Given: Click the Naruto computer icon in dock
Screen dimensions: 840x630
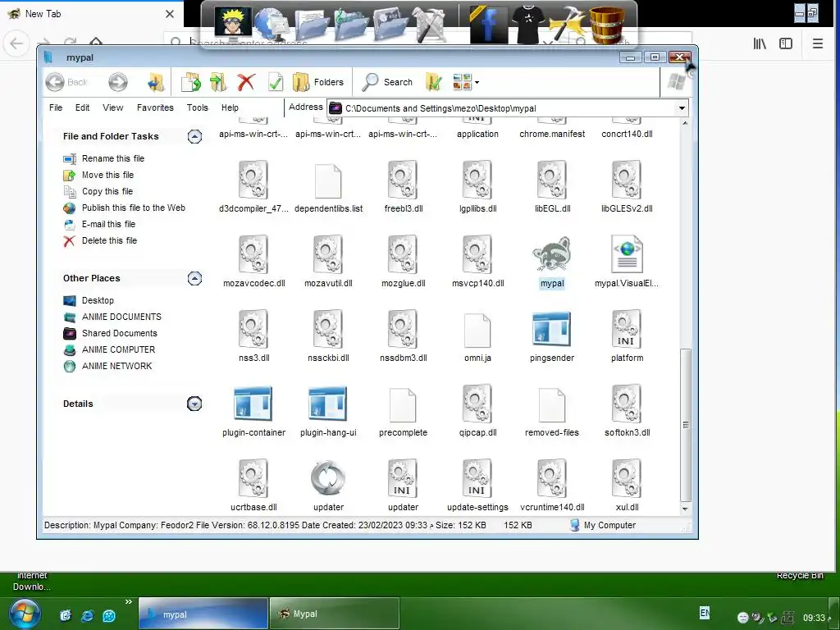Looking at the screenshot, I should click(233, 24).
